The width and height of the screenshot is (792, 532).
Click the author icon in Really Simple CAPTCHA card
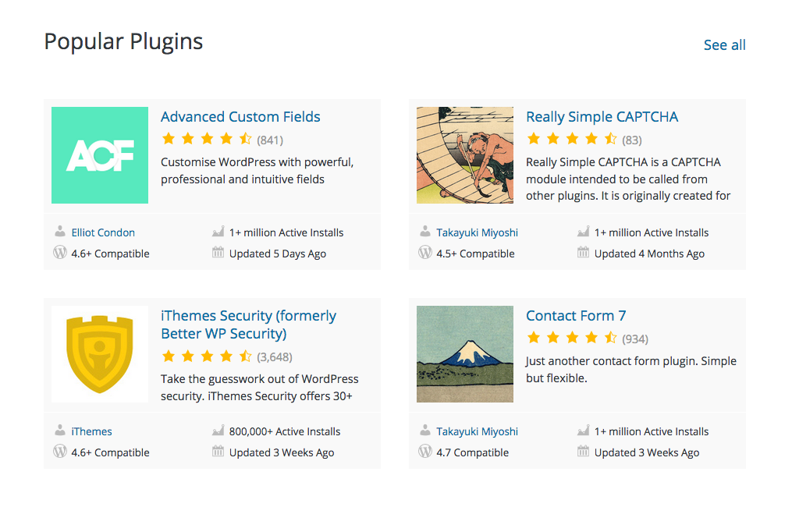pyautogui.click(x=425, y=232)
